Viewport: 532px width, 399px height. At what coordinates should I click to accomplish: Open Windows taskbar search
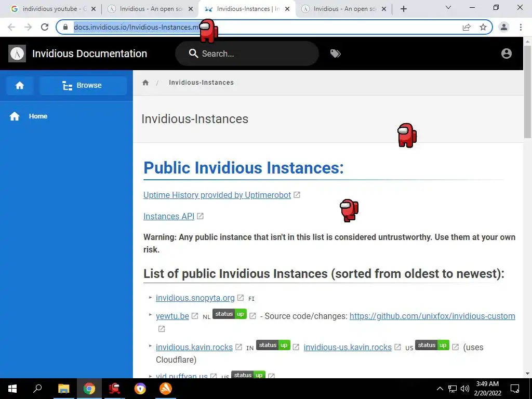pos(37,389)
